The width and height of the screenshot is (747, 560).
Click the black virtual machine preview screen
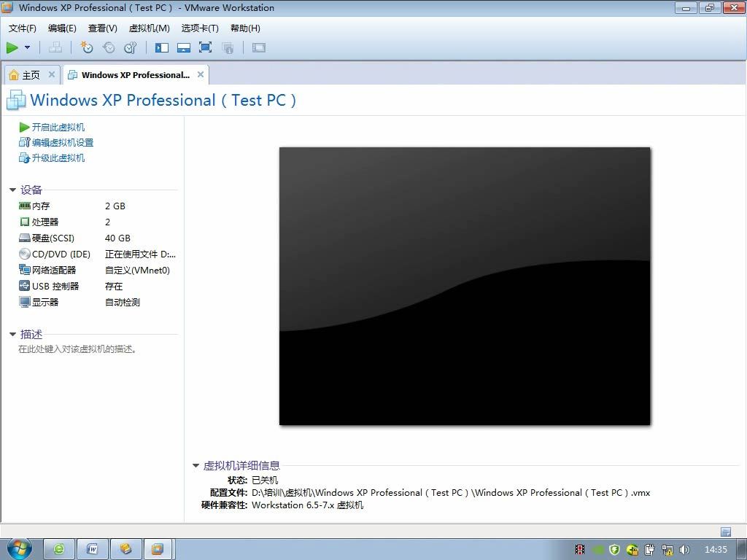click(465, 286)
